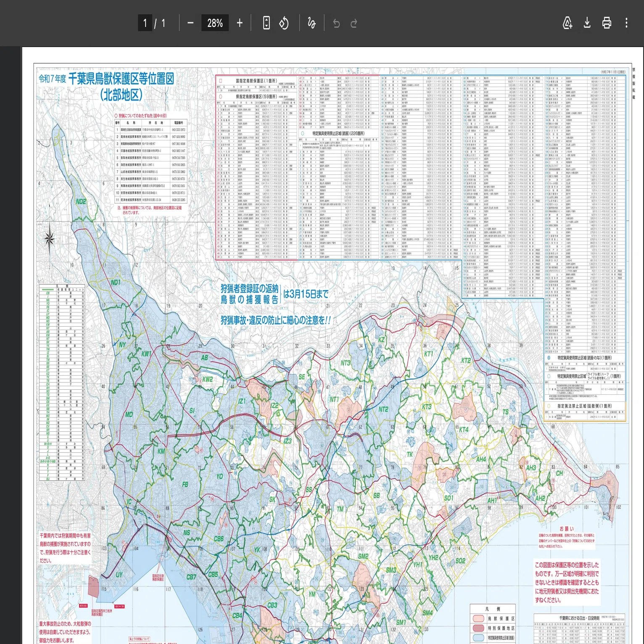Click the KW1 area label on the map
This screenshot has height=644, width=644.
[x=146, y=354]
